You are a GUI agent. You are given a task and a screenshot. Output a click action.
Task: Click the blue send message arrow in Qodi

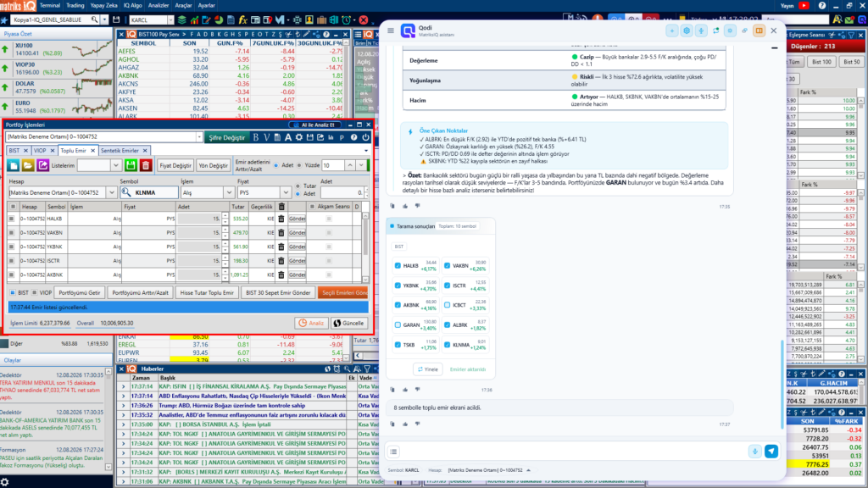(x=771, y=452)
